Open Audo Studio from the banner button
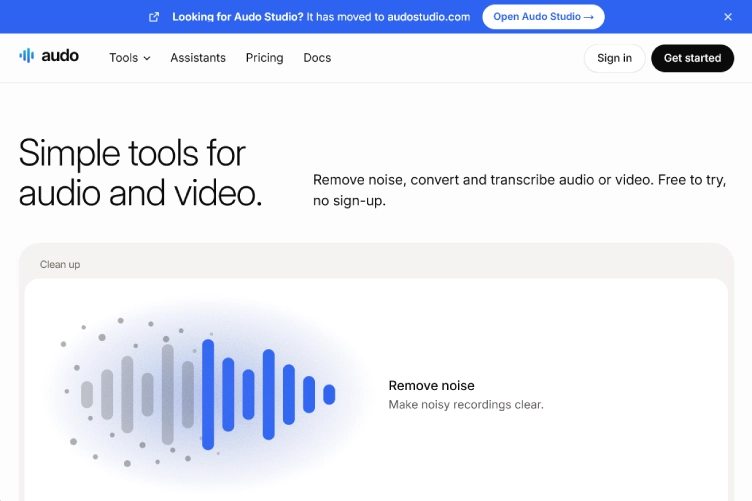Viewport: 752px width, 501px height. (543, 17)
